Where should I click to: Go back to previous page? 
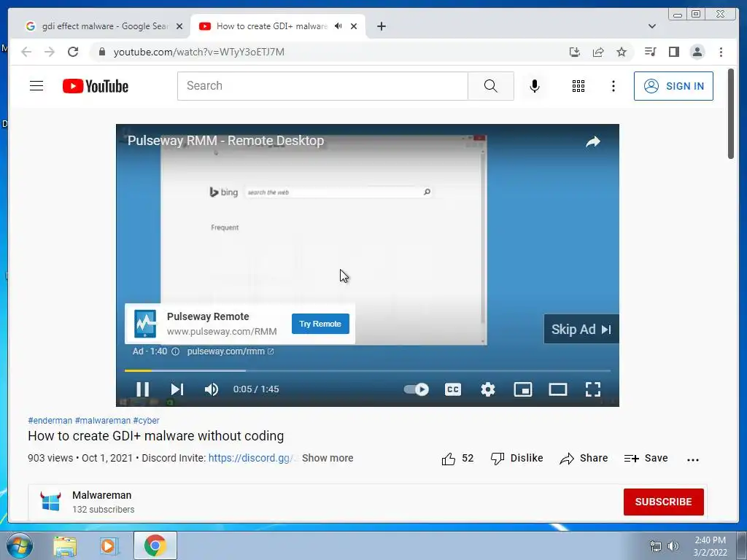(26, 52)
